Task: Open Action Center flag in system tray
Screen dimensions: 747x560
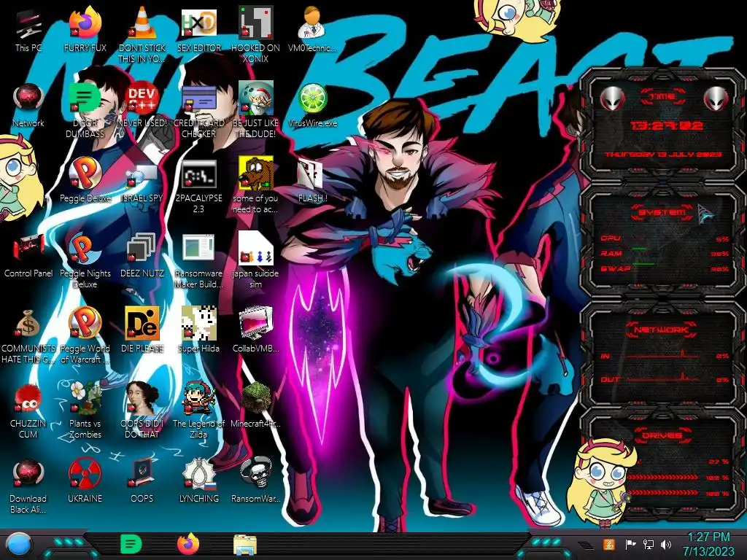Action: click(x=630, y=544)
